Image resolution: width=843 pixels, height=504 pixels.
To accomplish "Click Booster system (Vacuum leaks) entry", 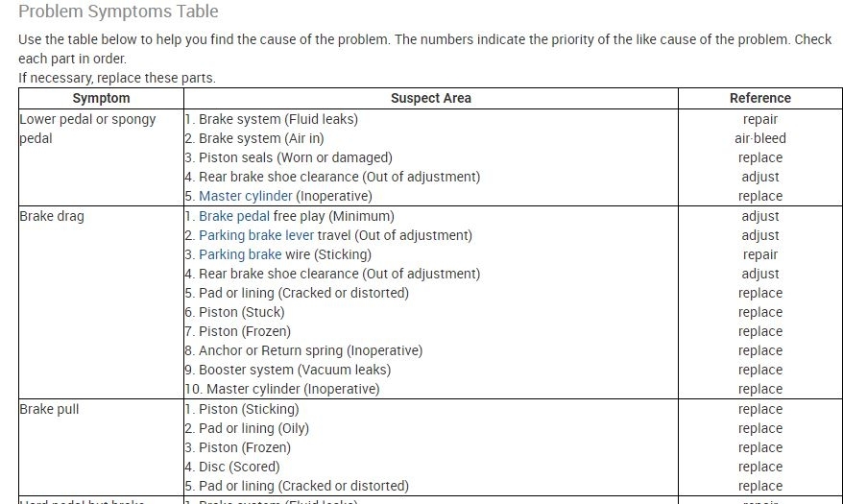I will [295, 370].
